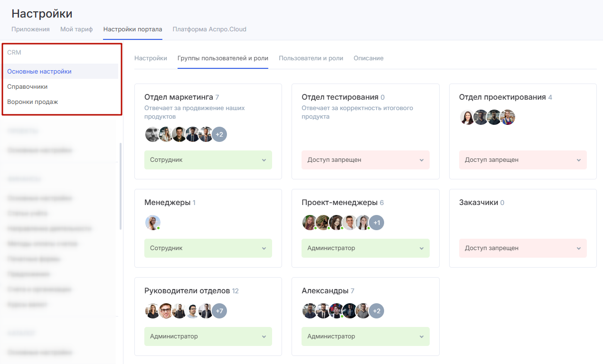Switch to Пользователи и роли tab
The width and height of the screenshot is (603, 364).
(x=311, y=58)
